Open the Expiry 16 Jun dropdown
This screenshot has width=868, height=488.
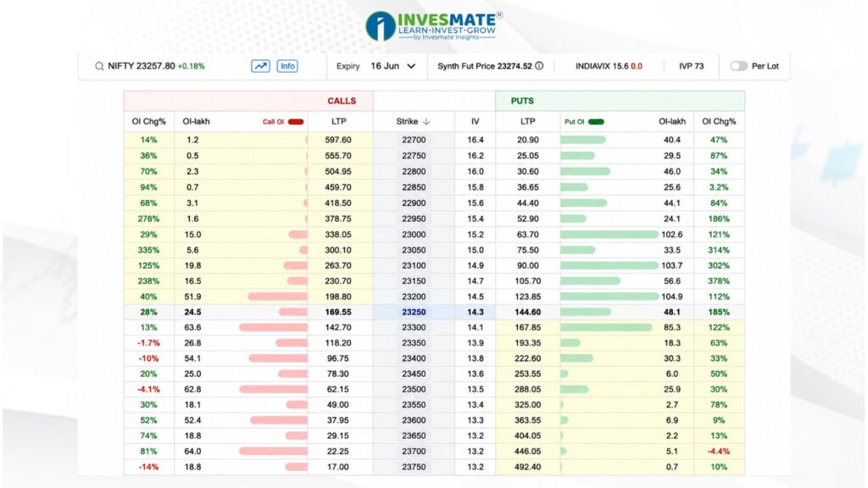393,66
